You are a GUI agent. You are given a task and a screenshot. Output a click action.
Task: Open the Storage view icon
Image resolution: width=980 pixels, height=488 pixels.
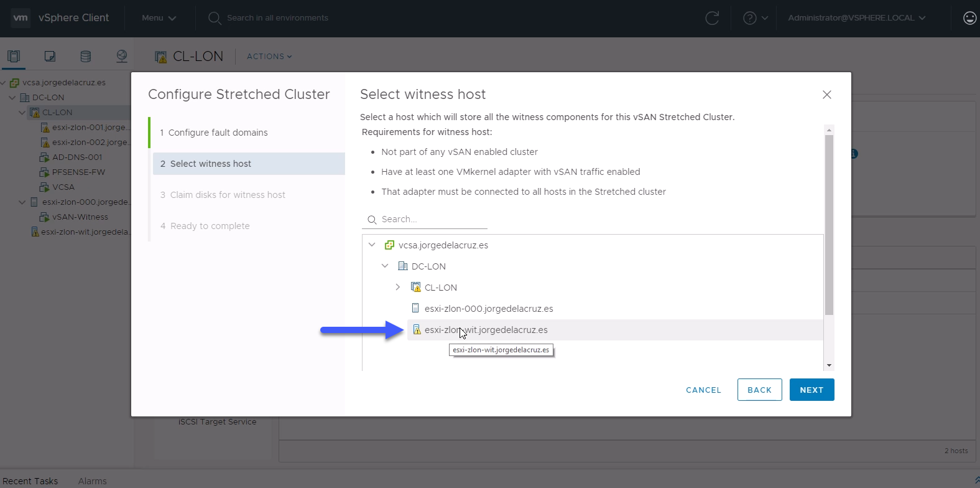click(86, 56)
